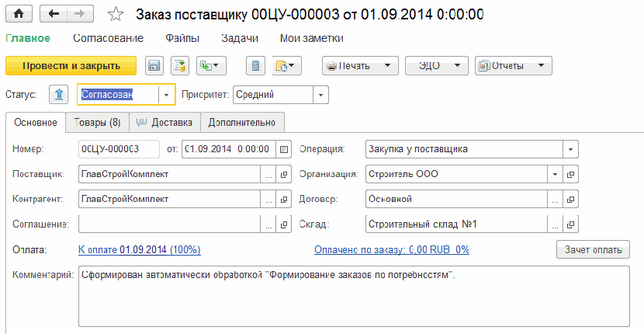Screen dimensions: 644x334
Task: Open the Оплачено по заказу link
Action: coord(392,249)
